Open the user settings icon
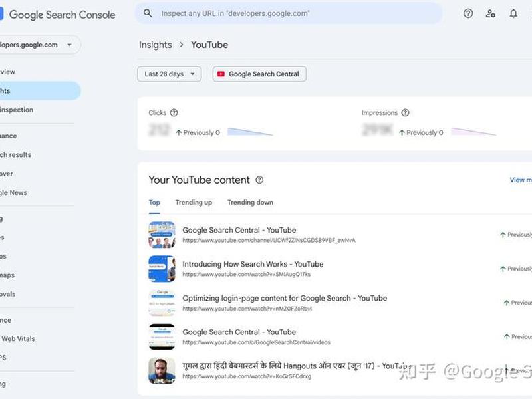The width and height of the screenshot is (532, 399). 491,13
